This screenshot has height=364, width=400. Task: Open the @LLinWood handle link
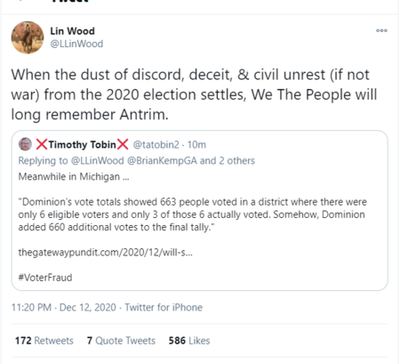coord(77,44)
